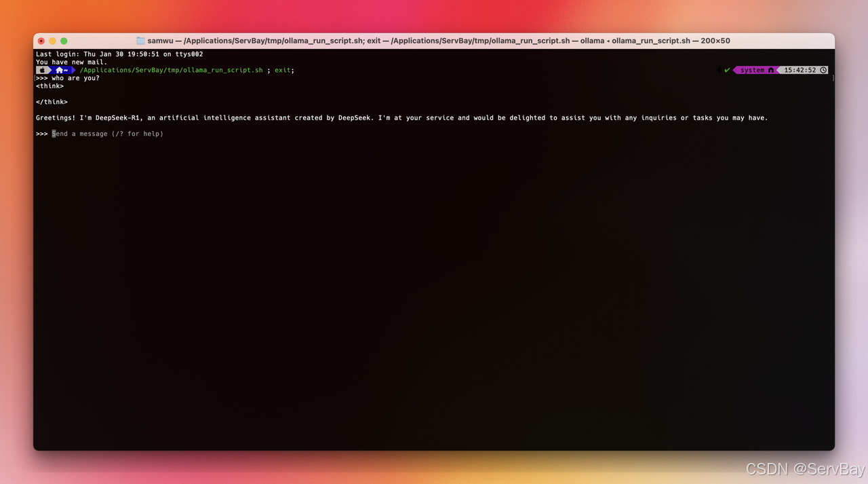
Task: Click the house icon inside the system badge
Action: click(771, 70)
